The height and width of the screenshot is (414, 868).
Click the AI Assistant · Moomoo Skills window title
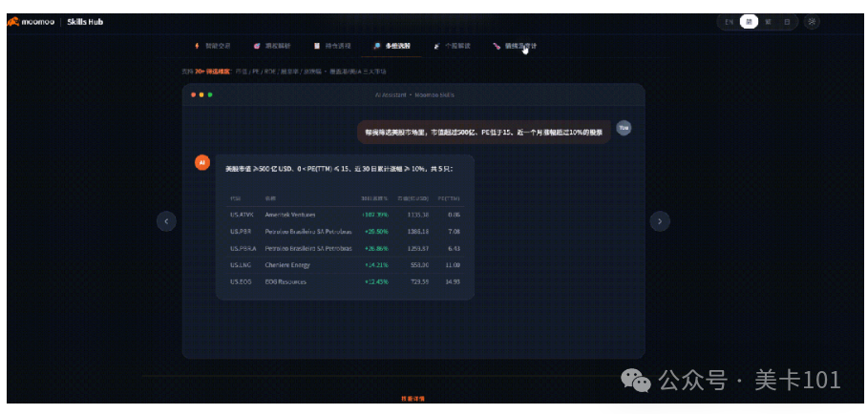414,95
